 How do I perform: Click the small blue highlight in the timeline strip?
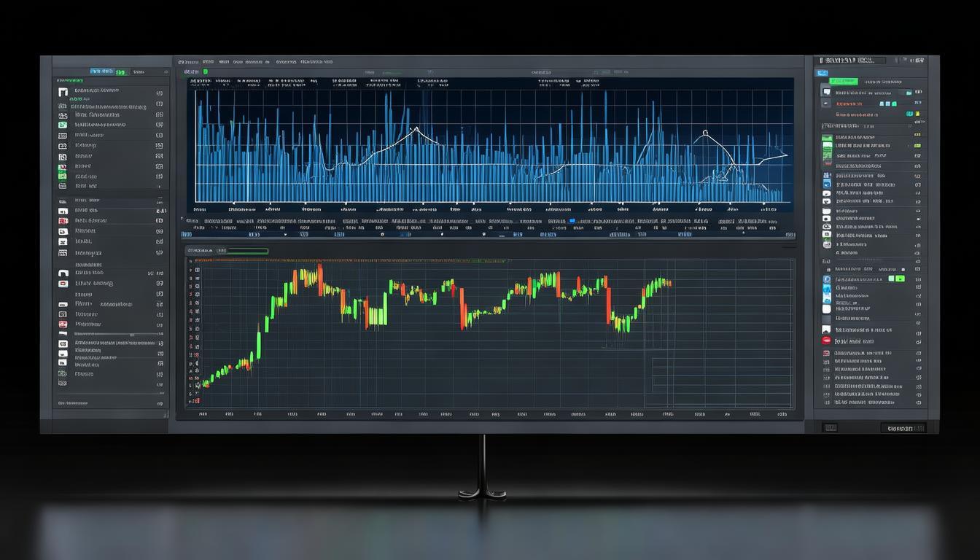pos(572,221)
